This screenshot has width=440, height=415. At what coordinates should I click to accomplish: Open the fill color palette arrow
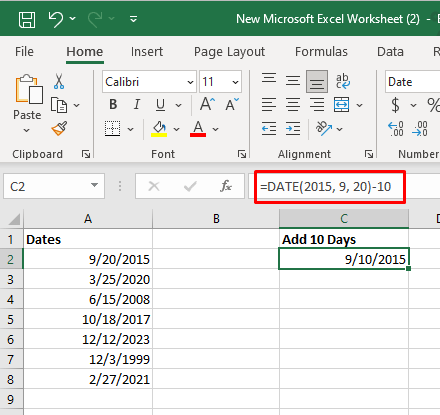[x=177, y=129]
